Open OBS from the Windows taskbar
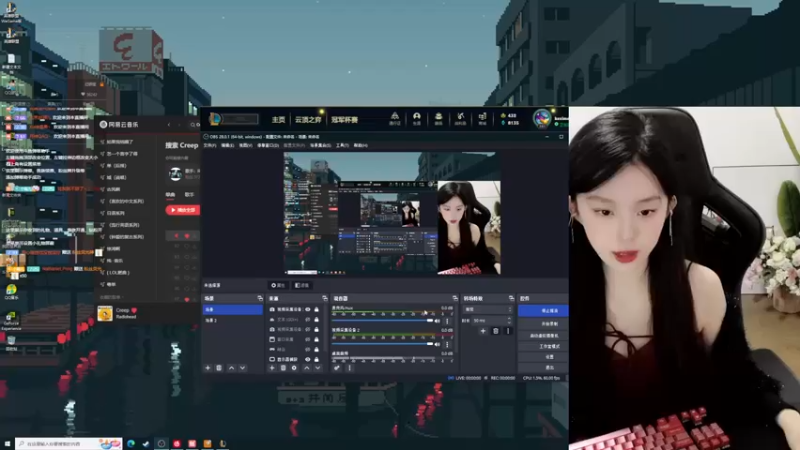800x450 pixels. click(x=161, y=443)
